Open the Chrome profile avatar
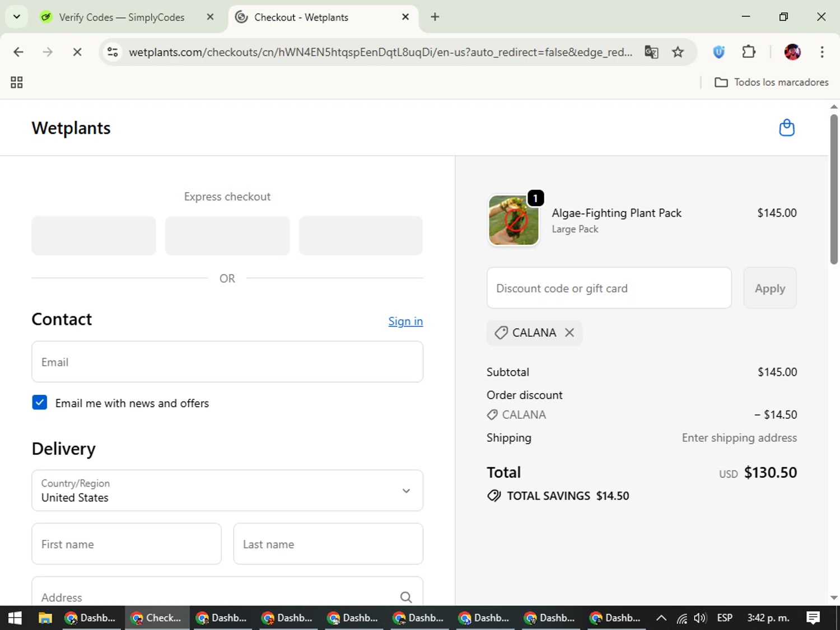Viewport: 840px width, 630px height. pos(792,52)
